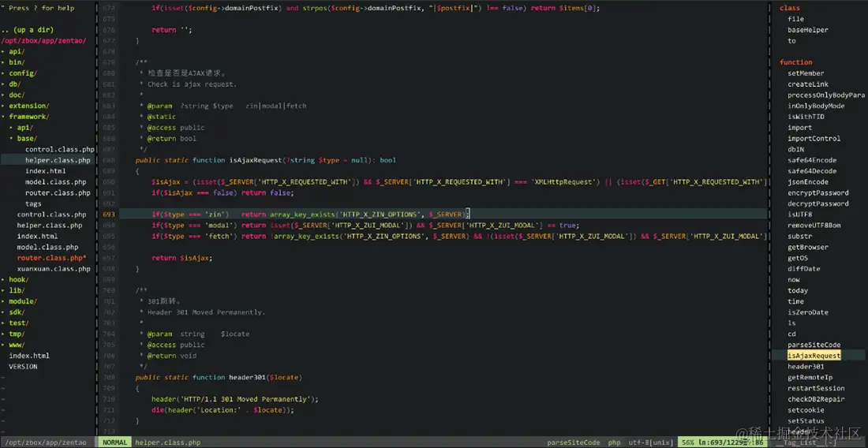Select parseSiteCode in the tag list
This screenshot has height=448, width=868.
[x=814, y=345]
